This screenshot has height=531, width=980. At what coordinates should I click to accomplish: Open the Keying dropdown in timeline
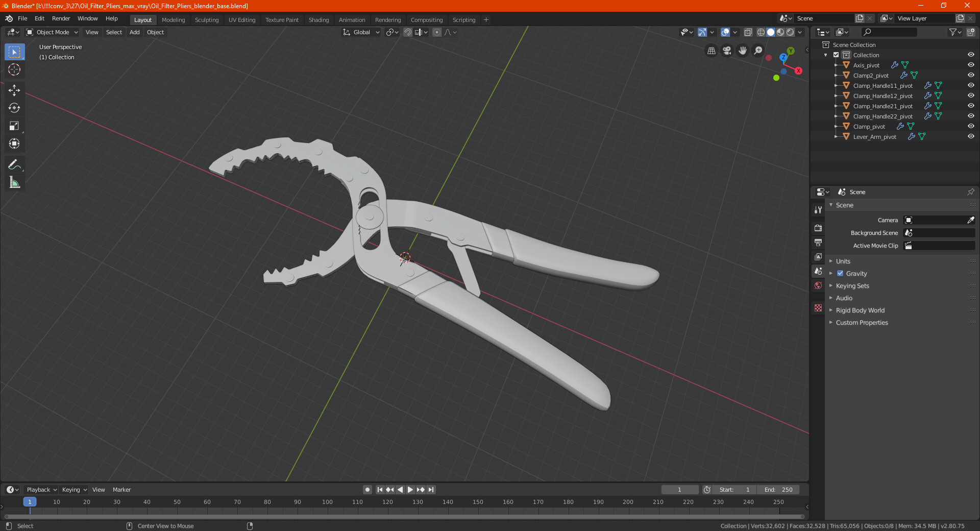[74, 490]
